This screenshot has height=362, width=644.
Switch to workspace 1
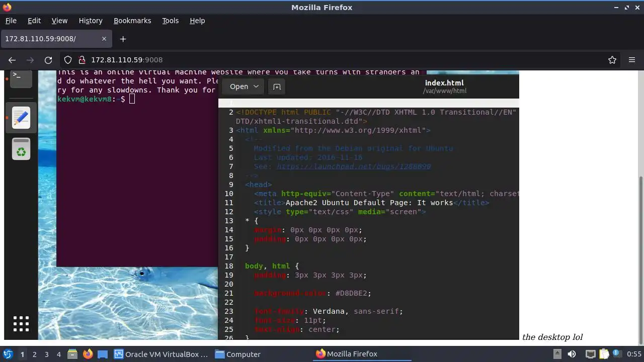click(x=22, y=354)
